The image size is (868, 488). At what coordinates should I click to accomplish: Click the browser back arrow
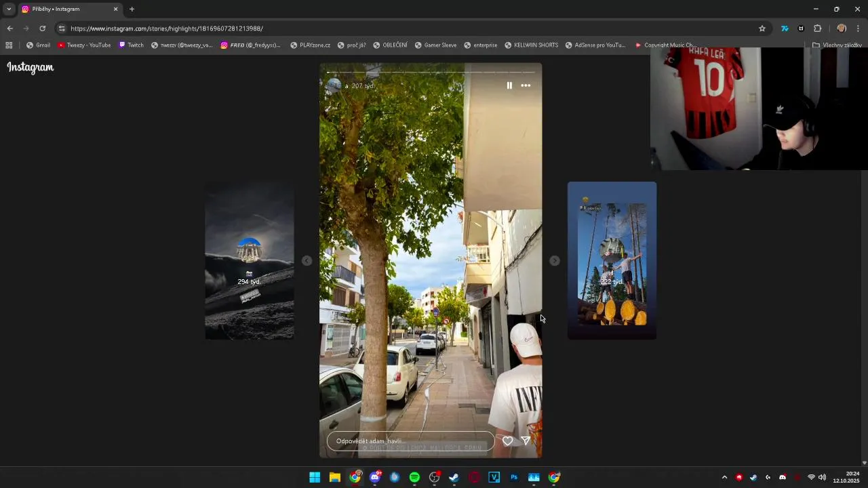point(9,28)
